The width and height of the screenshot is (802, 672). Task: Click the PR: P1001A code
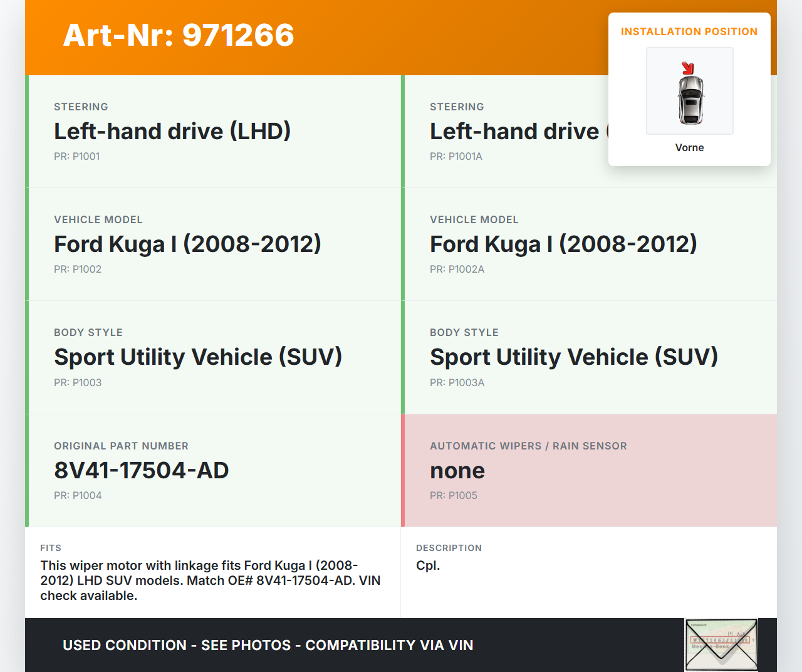(456, 156)
